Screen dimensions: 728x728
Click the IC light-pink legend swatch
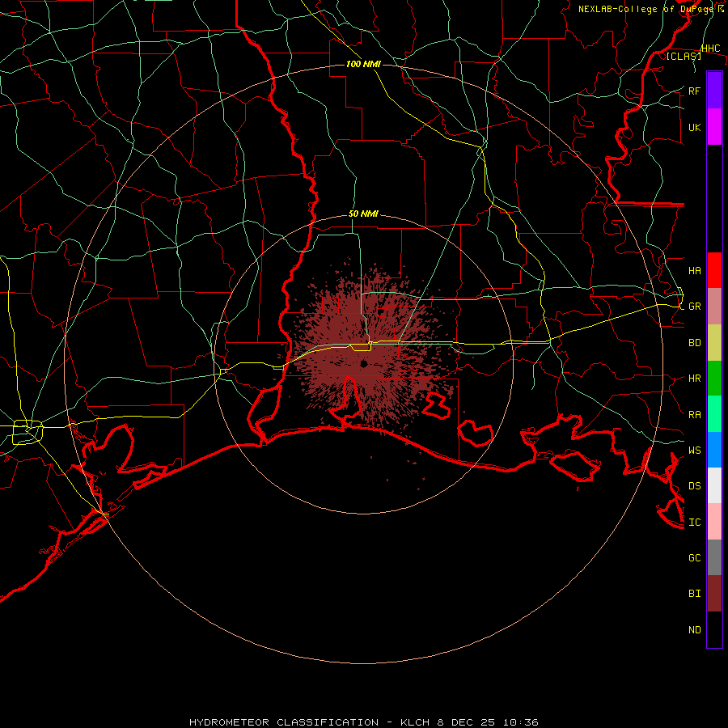click(714, 522)
